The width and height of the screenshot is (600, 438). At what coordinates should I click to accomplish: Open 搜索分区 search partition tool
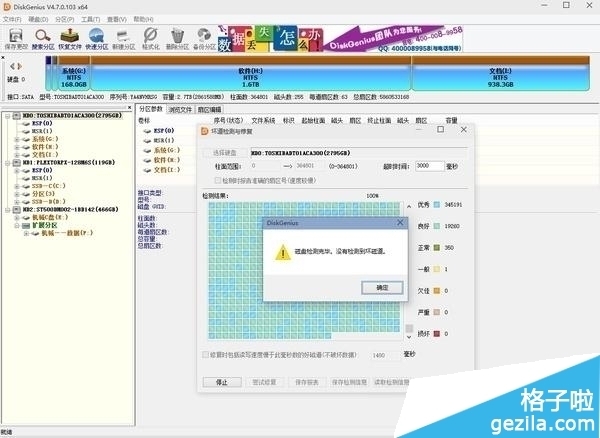[x=43, y=39]
